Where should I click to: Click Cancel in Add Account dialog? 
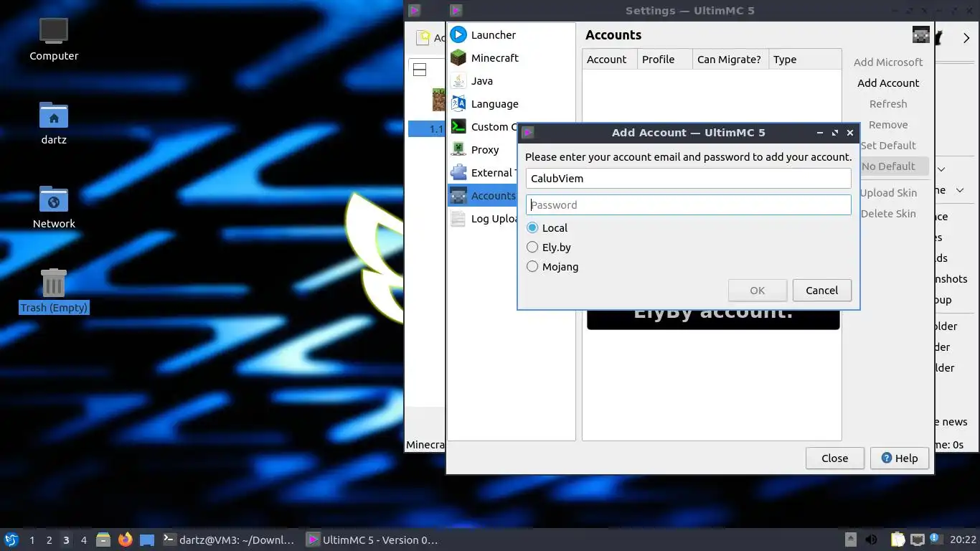click(821, 291)
